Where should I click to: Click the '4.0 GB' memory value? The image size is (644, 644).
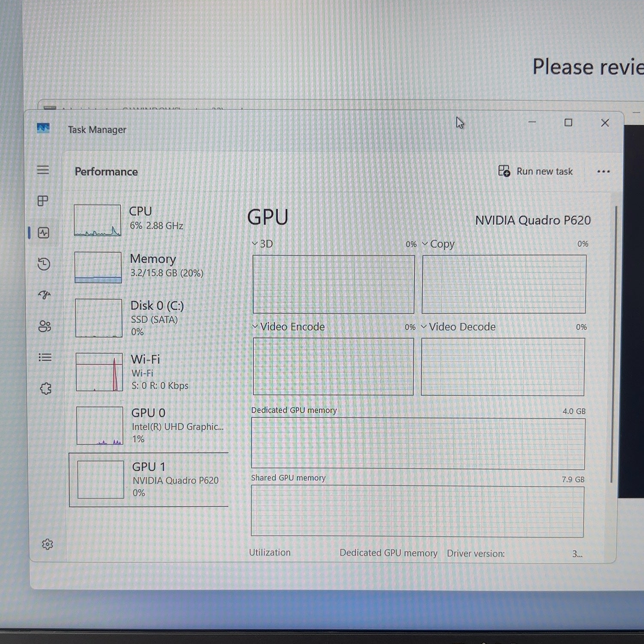tap(574, 411)
